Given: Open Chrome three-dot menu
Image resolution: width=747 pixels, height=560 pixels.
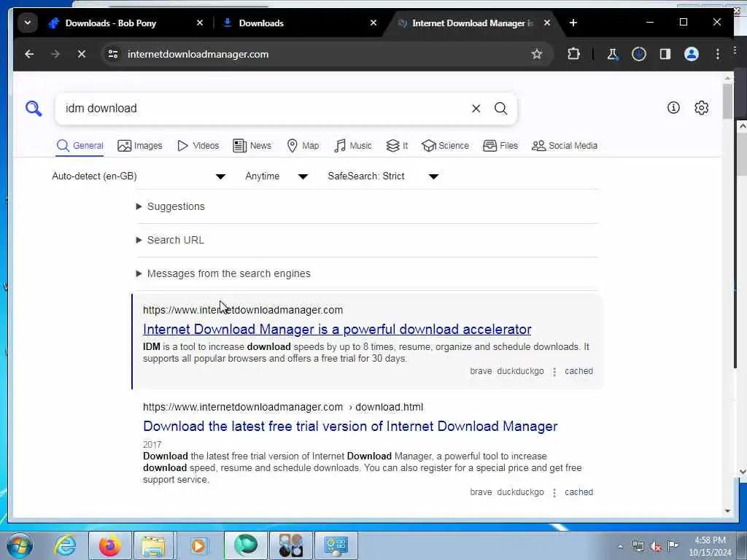Looking at the screenshot, I should pos(718,54).
